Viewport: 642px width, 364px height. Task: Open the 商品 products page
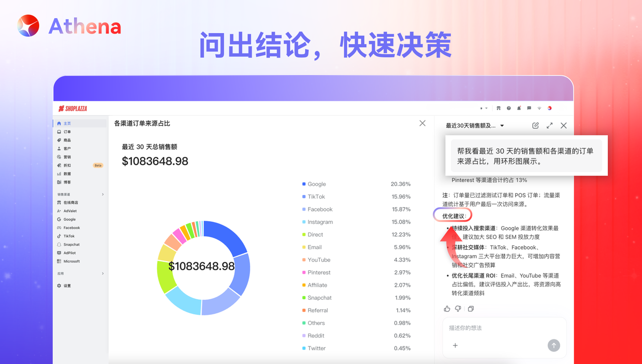click(80, 140)
